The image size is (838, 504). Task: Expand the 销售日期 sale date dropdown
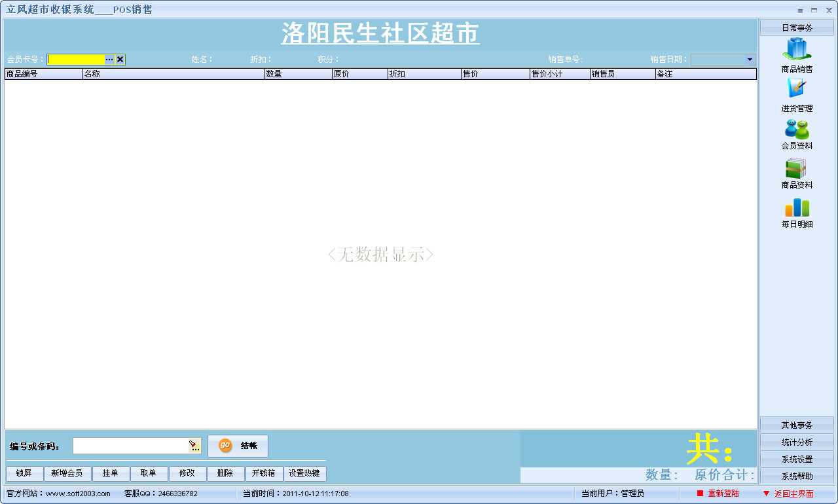[750, 60]
